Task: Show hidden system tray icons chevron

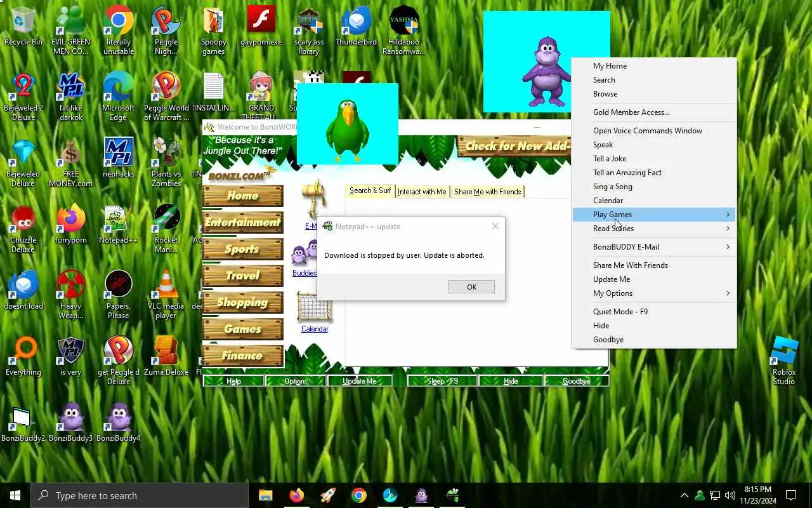Action: click(x=684, y=495)
